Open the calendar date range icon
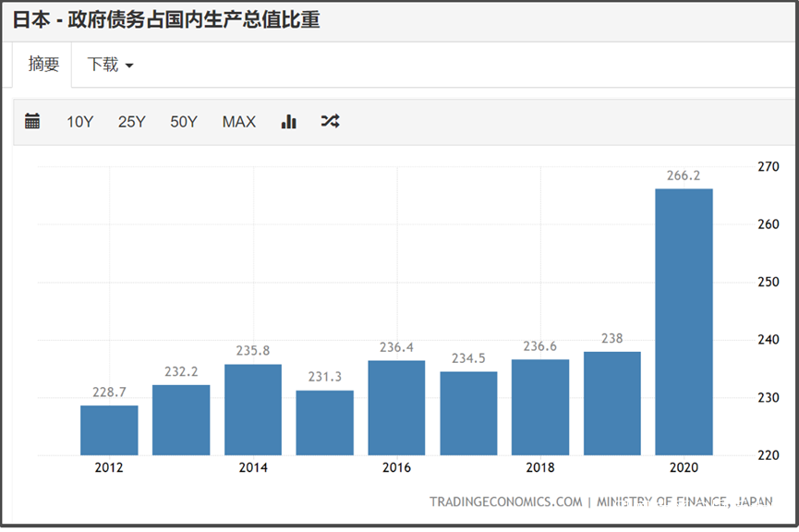 click(x=32, y=121)
